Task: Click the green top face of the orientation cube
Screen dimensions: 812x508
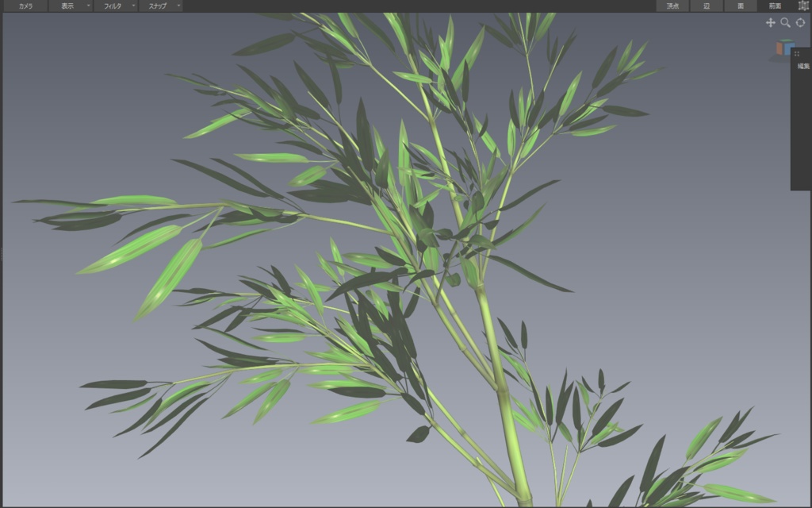Action: pyautogui.click(x=784, y=40)
